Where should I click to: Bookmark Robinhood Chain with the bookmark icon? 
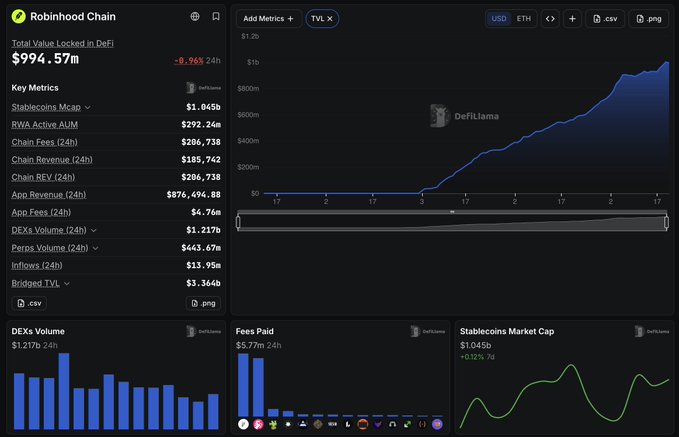(216, 16)
